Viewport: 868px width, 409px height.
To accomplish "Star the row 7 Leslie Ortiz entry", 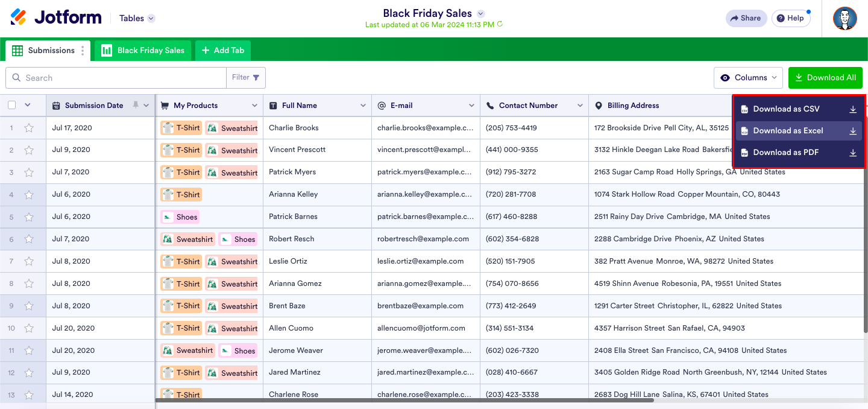I will (x=29, y=262).
